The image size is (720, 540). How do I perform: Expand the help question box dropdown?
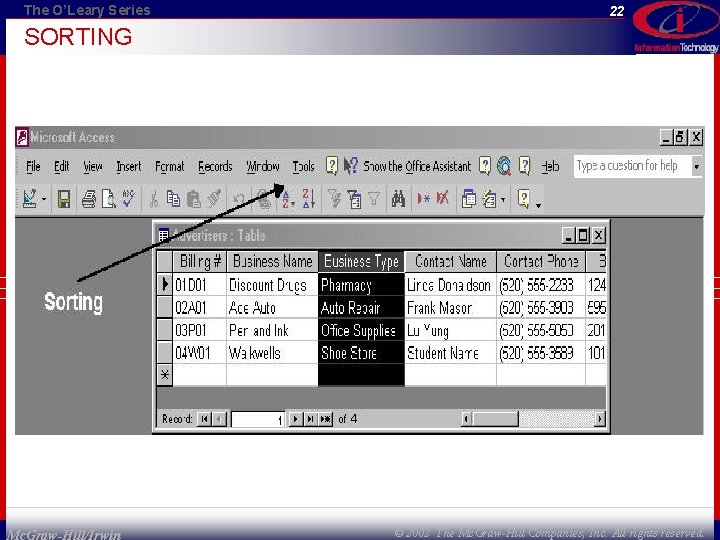[x=697, y=166]
